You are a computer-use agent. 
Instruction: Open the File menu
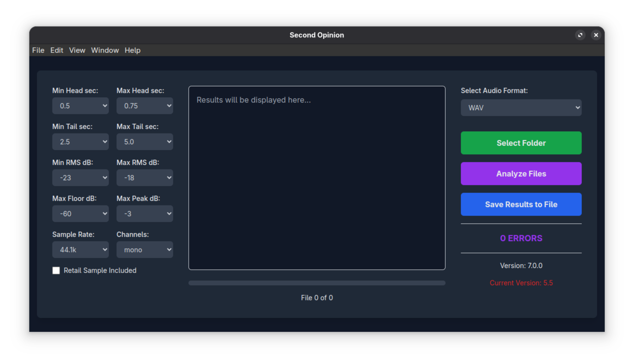tap(38, 50)
